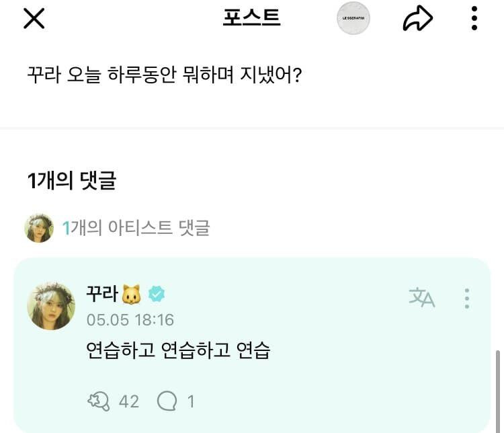This screenshot has height=433, width=504.
Task: Click the 포스트 header title
Action: point(251,18)
